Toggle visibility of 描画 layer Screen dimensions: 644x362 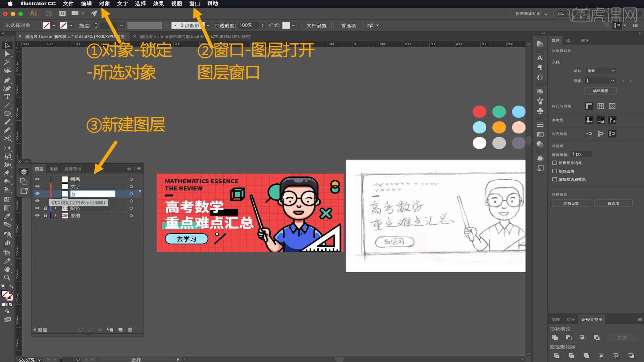click(x=38, y=179)
